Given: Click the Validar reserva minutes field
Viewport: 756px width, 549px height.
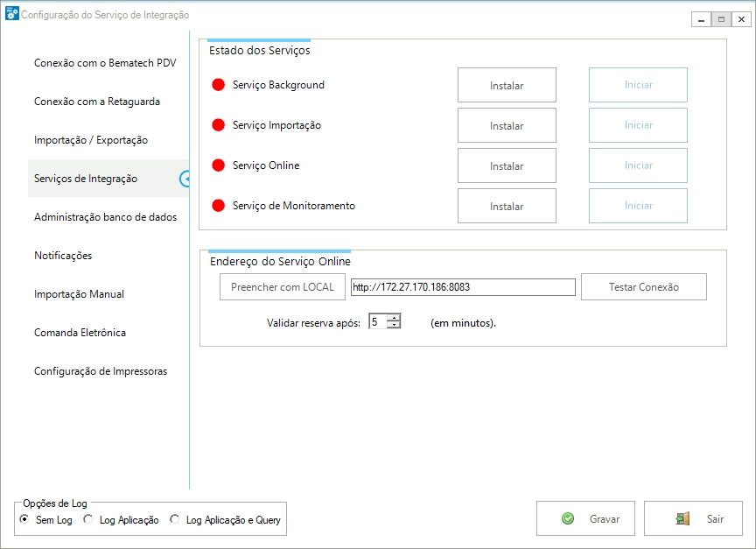Looking at the screenshot, I should pos(377,321).
